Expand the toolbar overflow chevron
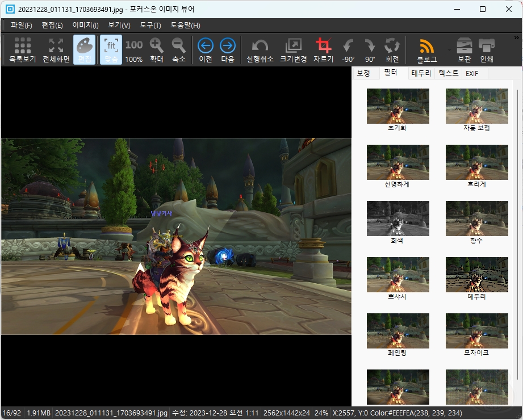This screenshot has width=523, height=420. tap(517, 37)
